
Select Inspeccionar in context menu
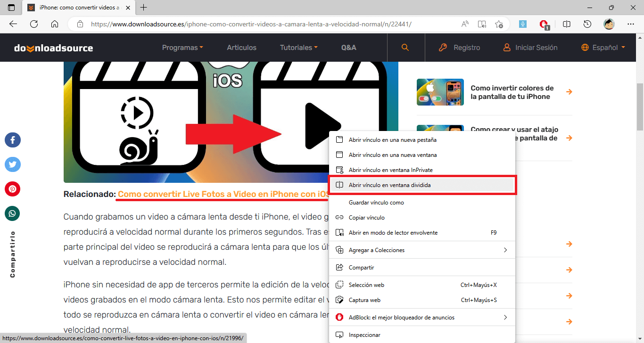[422, 335]
